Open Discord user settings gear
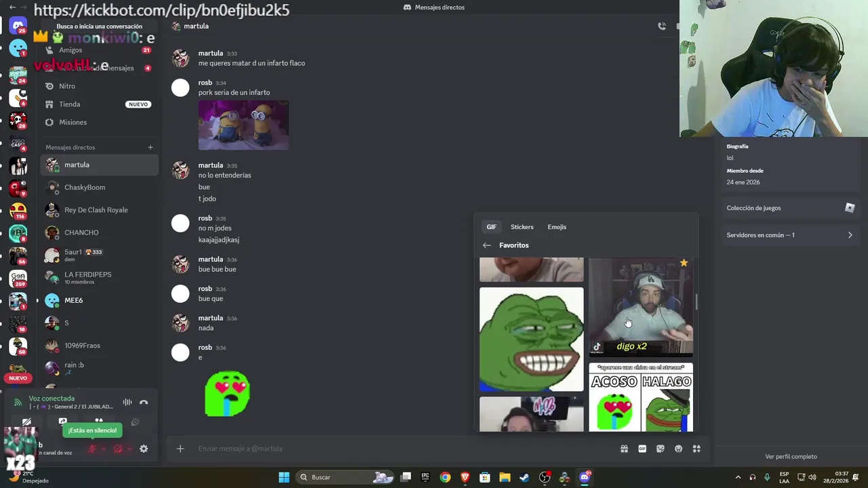The image size is (868, 488). 144,449
